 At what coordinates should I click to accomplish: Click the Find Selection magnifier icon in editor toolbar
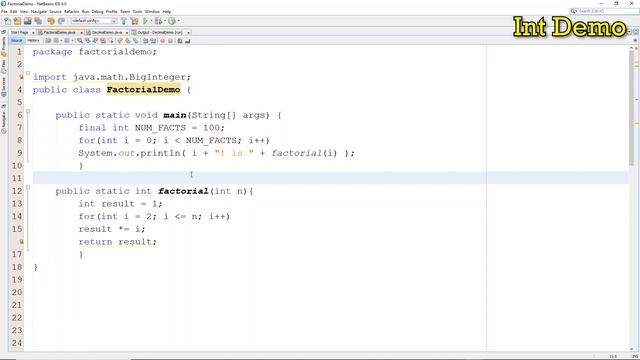80,41
